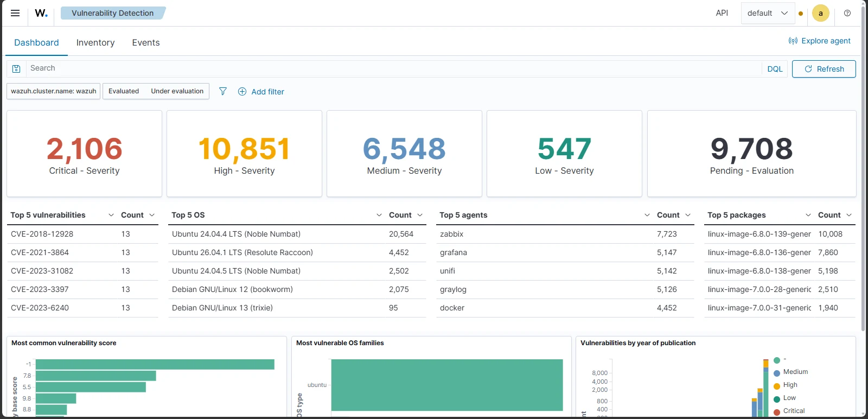Click the orange status indicator dot
Screen dimensions: 868x419
click(801, 14)
